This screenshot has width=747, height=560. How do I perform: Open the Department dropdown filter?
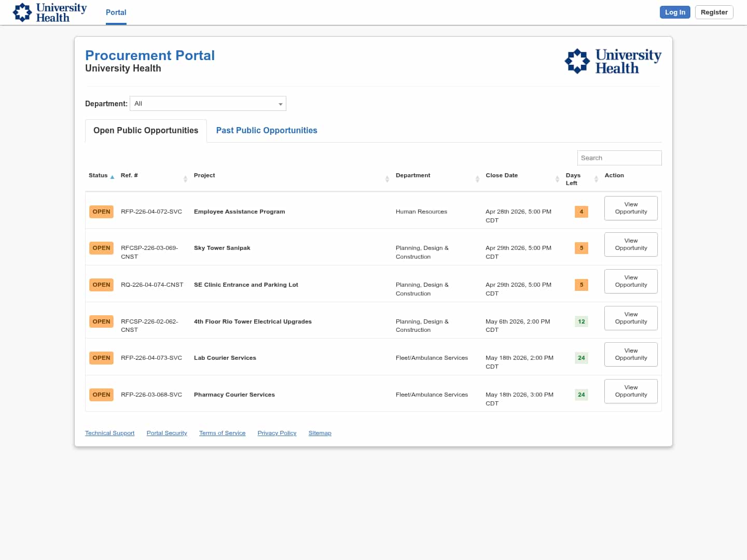point(208,104)
